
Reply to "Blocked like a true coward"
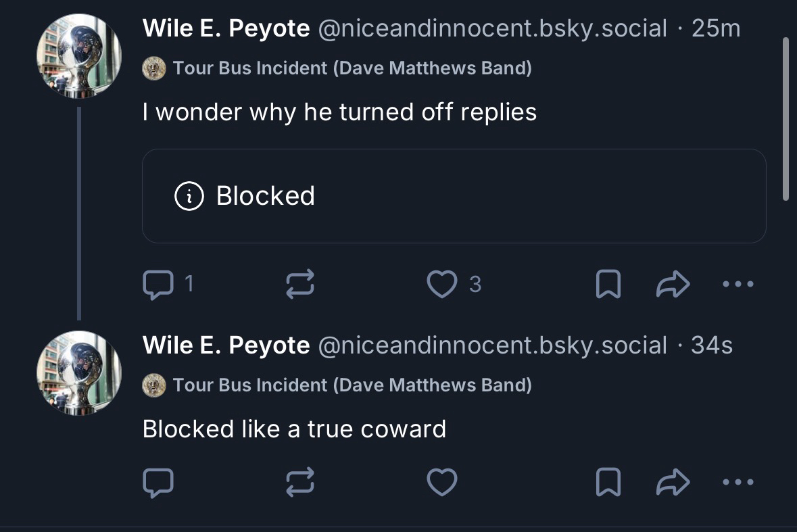coord(158,483)
